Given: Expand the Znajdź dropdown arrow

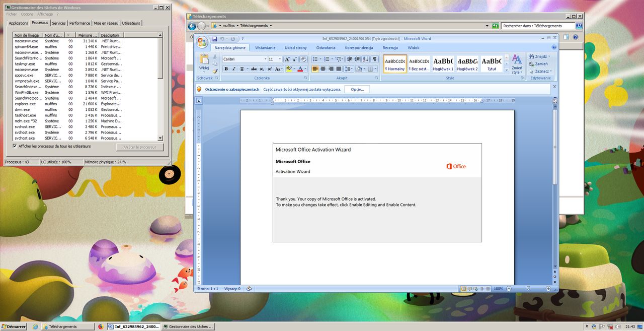Looking at the screenshot, I should [x=549, y=57].
